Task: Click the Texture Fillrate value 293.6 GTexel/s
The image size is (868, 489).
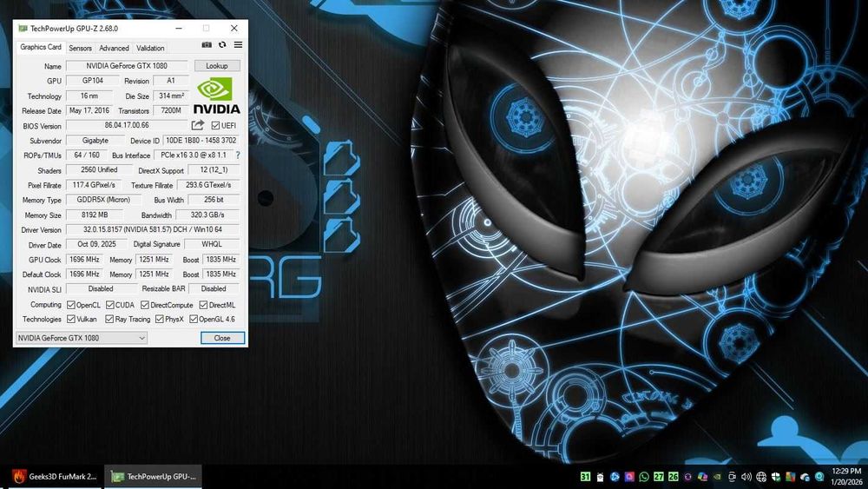Action: 208,185
